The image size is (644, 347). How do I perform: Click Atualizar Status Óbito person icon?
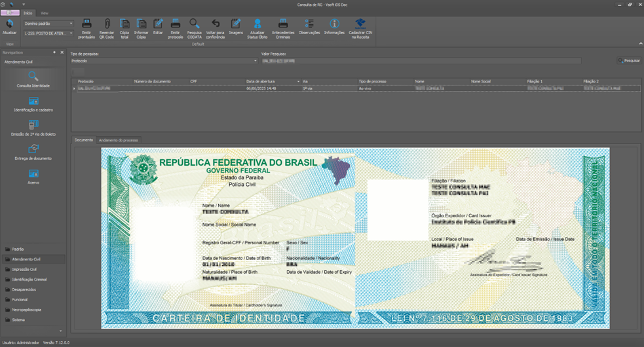(x=257, y=24)
